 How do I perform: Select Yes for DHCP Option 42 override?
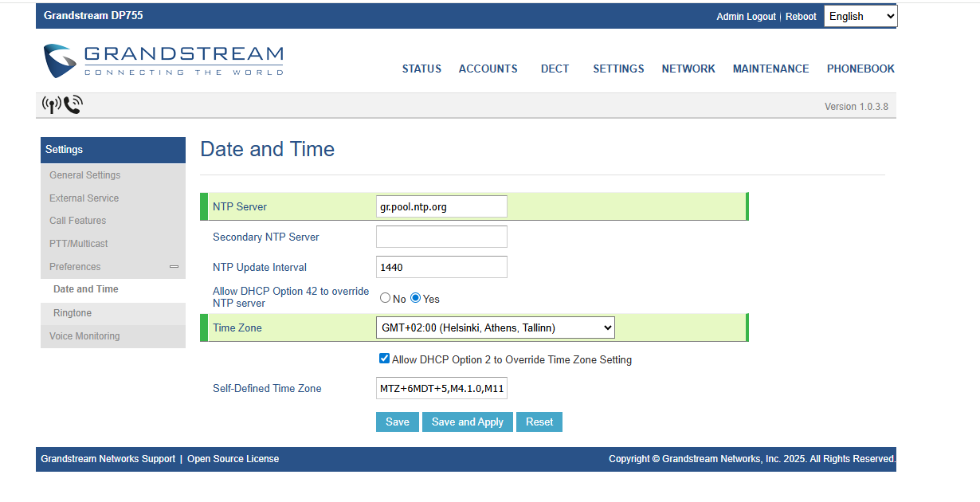pyautogui.click(x=416, y=298)
